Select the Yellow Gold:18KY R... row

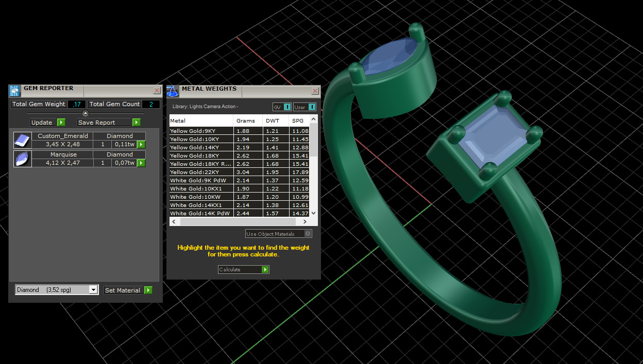click(x=240, y=164)
